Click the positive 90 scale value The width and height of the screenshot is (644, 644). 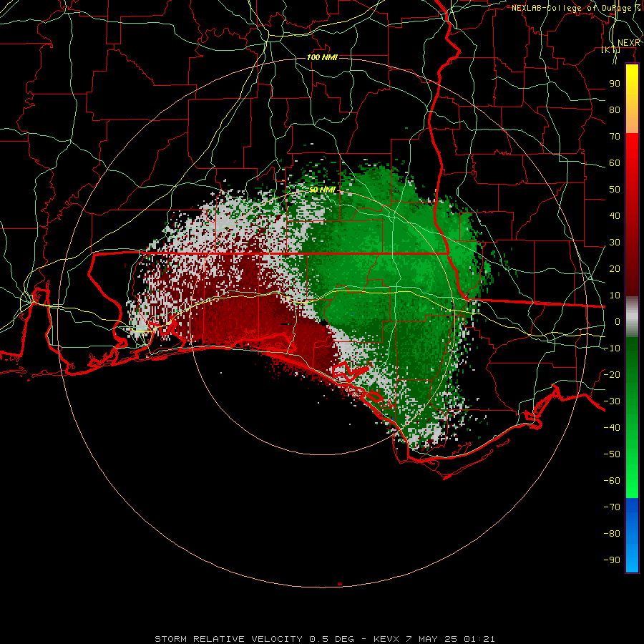[x=615, y=84]
